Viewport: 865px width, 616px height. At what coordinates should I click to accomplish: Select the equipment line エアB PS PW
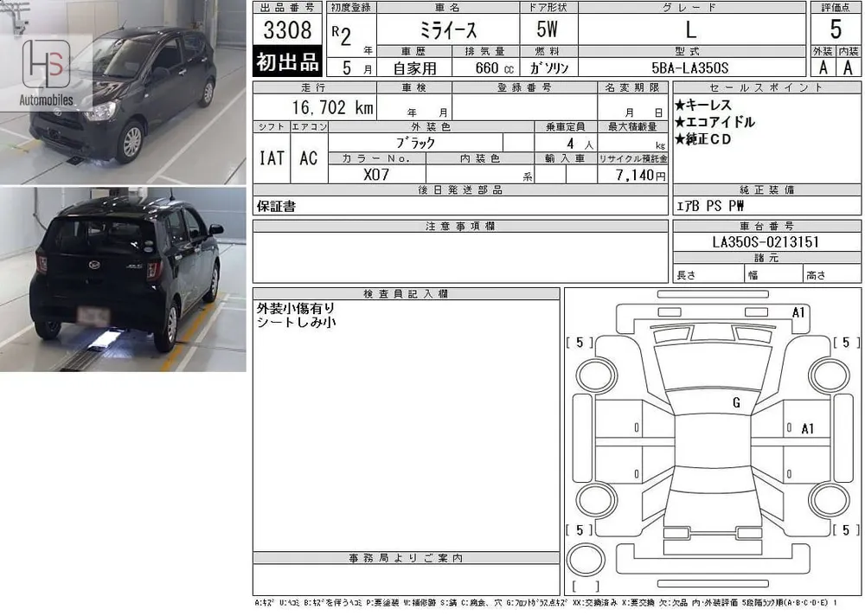tap(710, 206)
